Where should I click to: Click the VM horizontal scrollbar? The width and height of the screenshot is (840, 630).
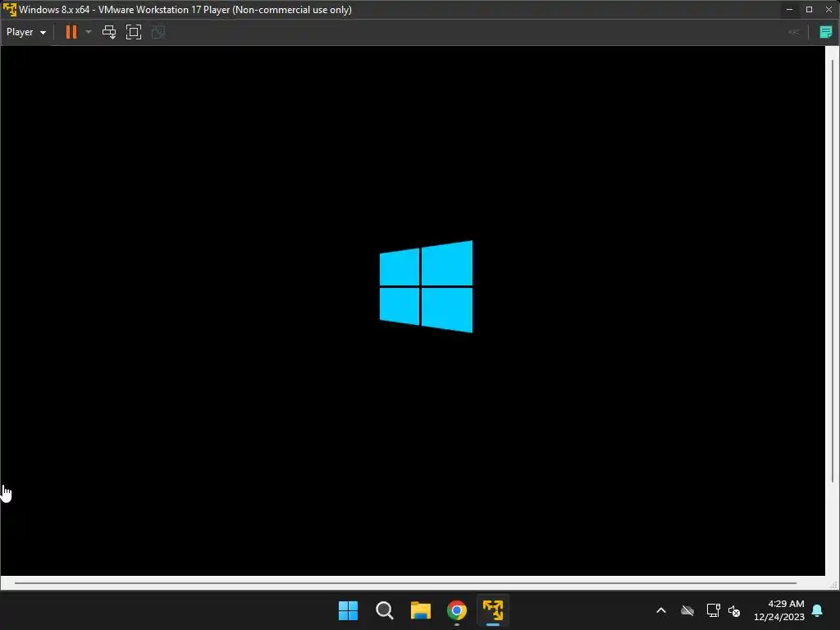point(405,583)
